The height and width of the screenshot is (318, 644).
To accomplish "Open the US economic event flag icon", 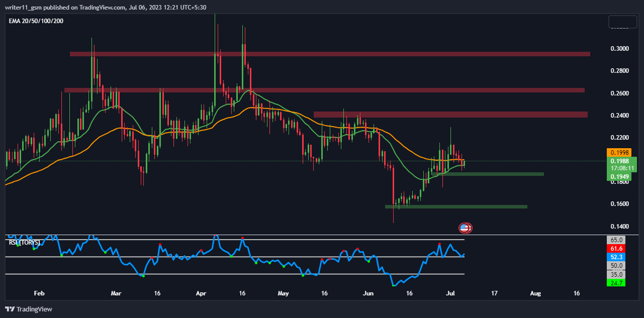I will [x=465, y=228].
